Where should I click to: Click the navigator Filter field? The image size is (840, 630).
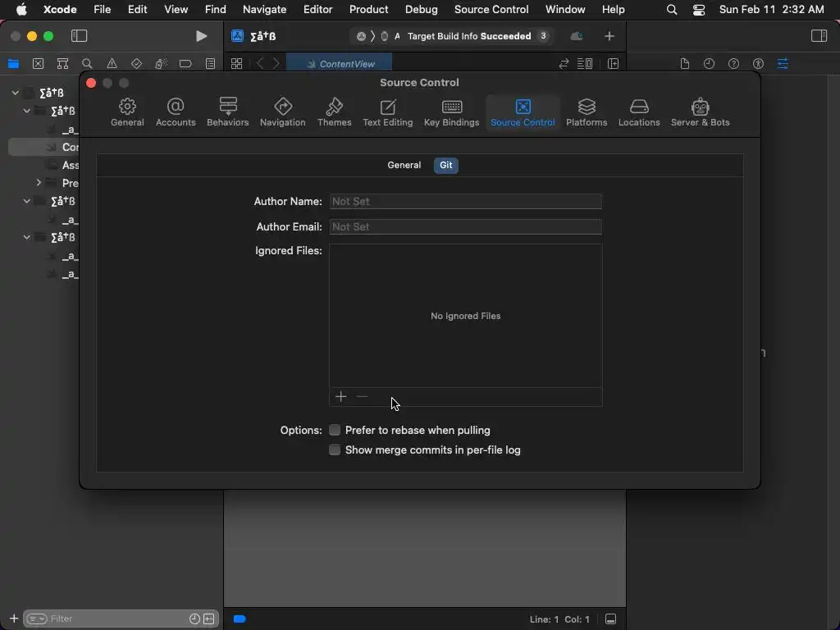click(121, 619)
